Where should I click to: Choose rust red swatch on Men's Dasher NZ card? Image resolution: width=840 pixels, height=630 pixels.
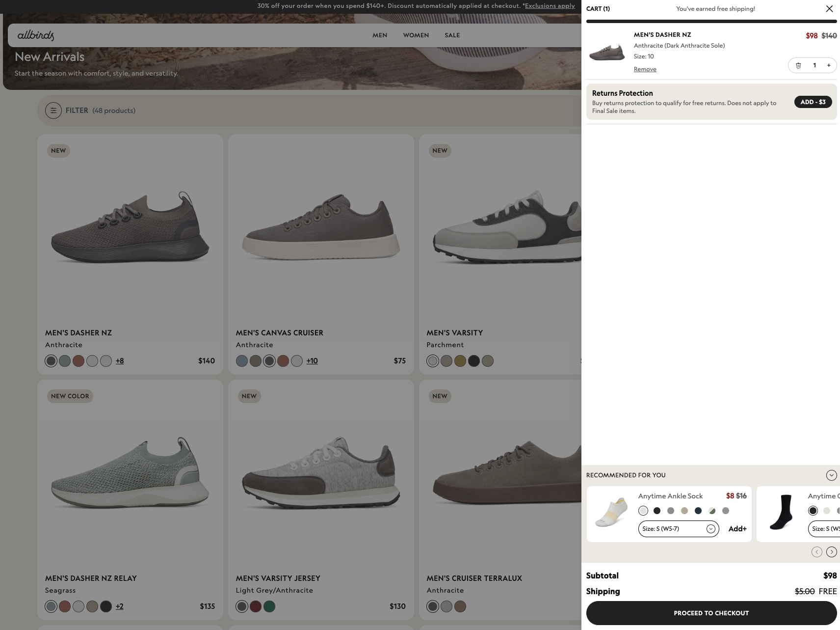coord(79,361)
